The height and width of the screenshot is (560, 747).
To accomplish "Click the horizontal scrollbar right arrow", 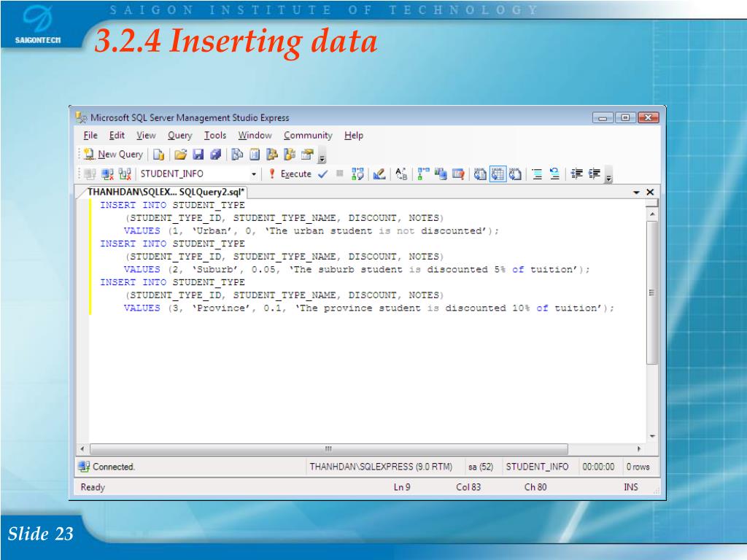I will coord(639,448).
